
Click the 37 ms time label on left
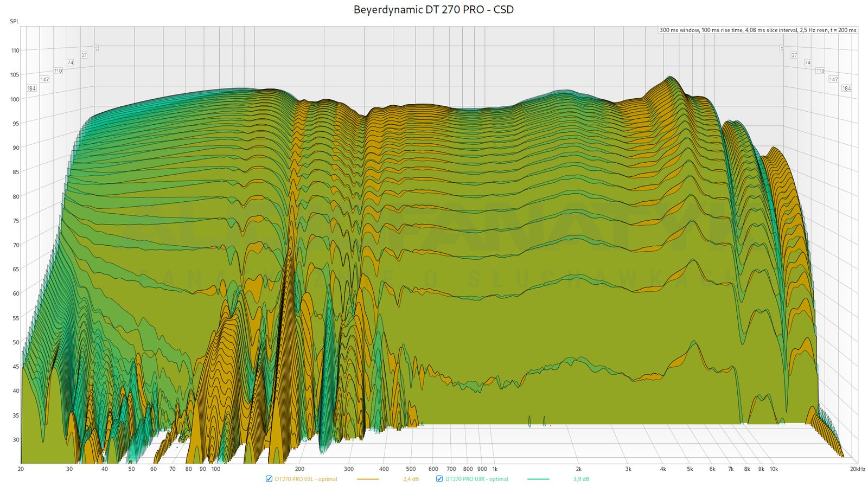click(84, 55)
